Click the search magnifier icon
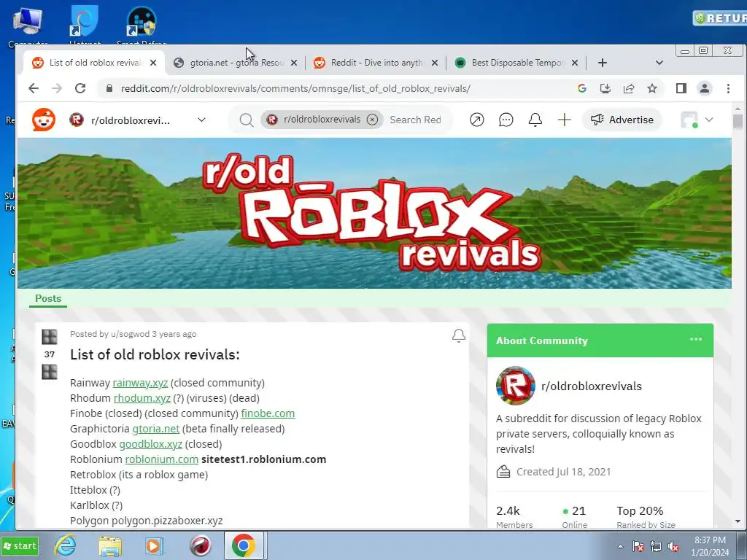This screenshot has height=560, width=747. tap(247, 120)
